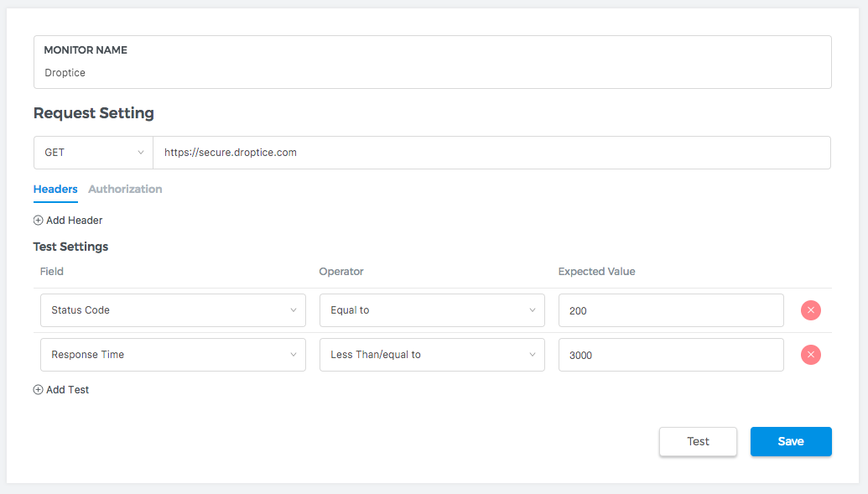Viewport: 868px width, 494px height.
Task: Click the plus icon beside Add Header
Action: 38,221
